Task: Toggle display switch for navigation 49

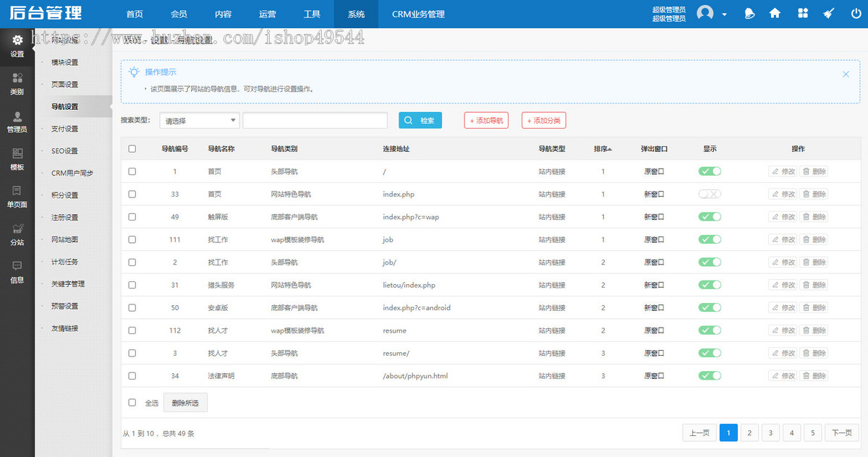Action: click(x=710, y=217)
